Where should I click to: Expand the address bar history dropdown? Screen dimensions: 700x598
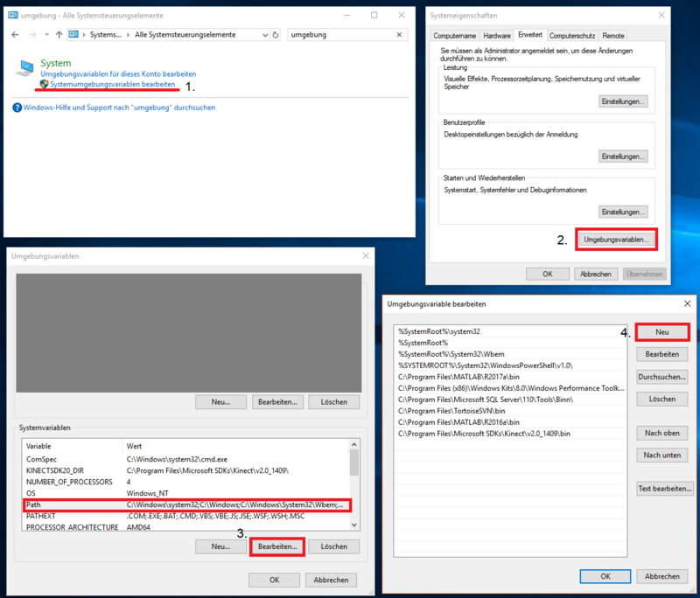[265, 34]
